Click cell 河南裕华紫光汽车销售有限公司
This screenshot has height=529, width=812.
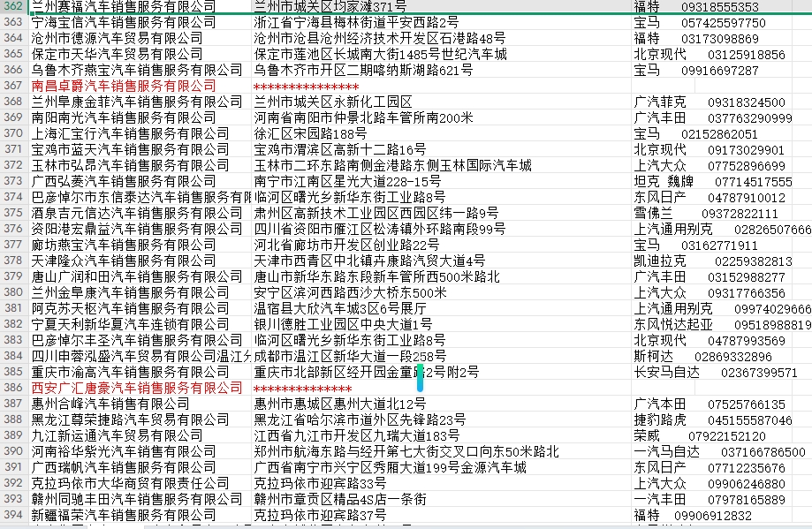(124, 451)
